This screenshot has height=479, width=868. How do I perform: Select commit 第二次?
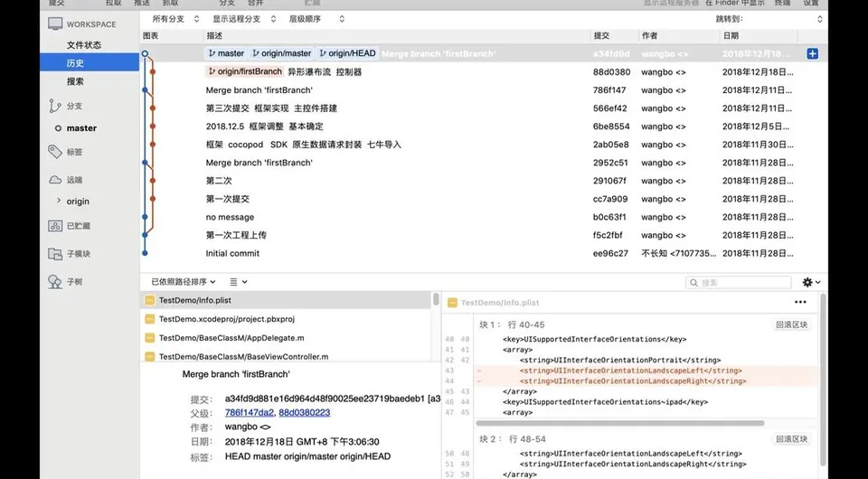click(x=484, y=181)
